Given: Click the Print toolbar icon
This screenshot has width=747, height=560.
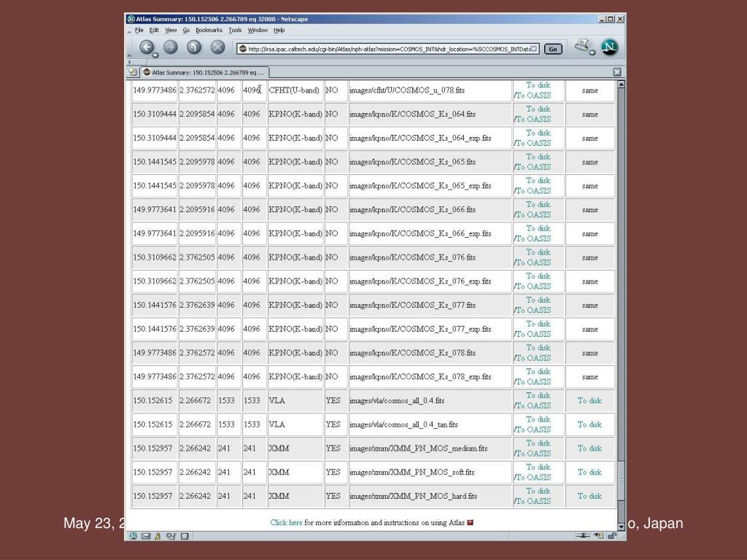Looking at the screenshot, I should tap(581, 45).
